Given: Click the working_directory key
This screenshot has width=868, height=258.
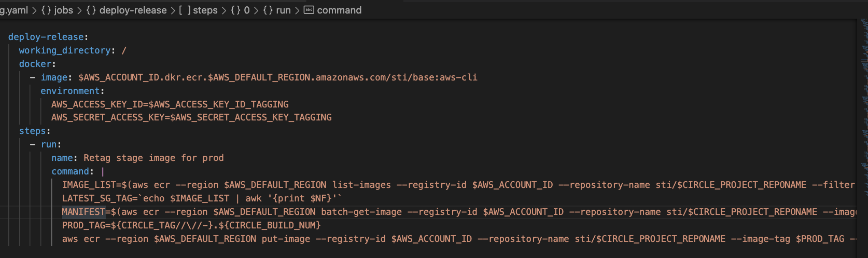Looking at the screenshot, I should pyautogui.click(x=65, y=50).
